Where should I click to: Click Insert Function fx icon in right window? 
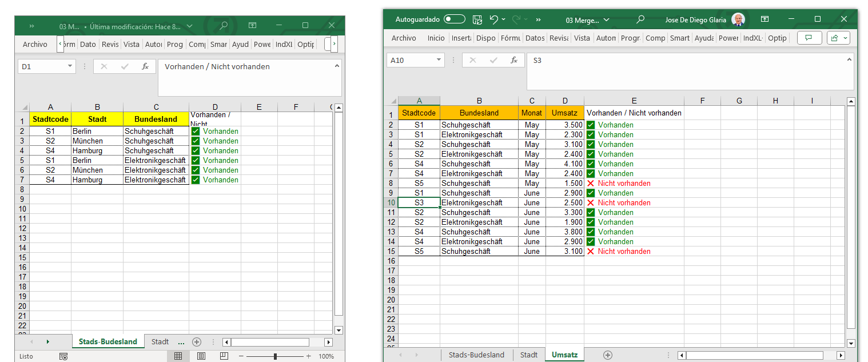point(514,60)
